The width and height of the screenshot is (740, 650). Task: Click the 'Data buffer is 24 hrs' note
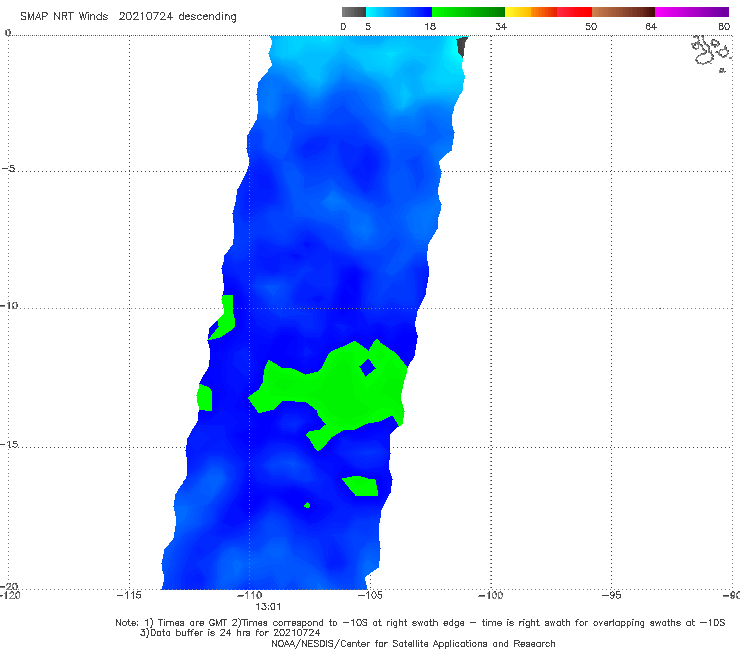(x=230, y=633)
